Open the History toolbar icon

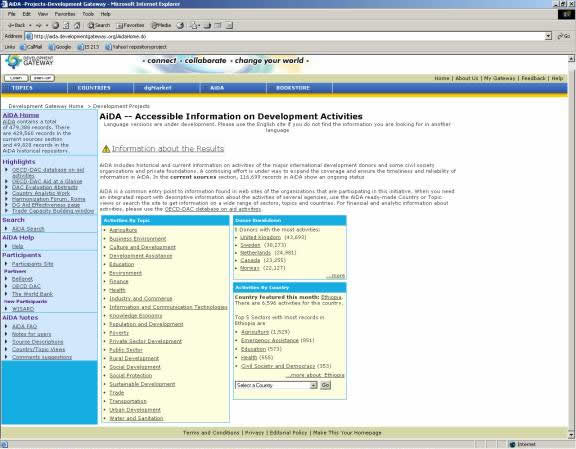(x=180, y=25)
